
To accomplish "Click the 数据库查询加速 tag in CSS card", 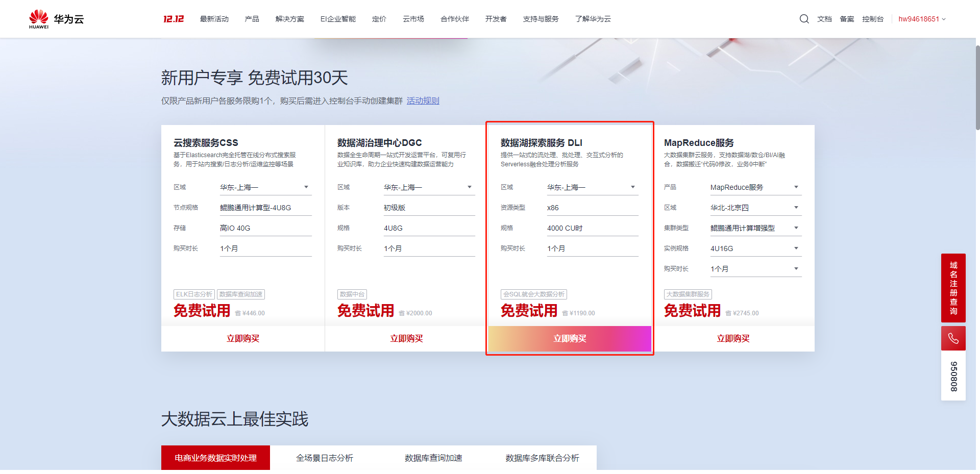I will (241, 294).
